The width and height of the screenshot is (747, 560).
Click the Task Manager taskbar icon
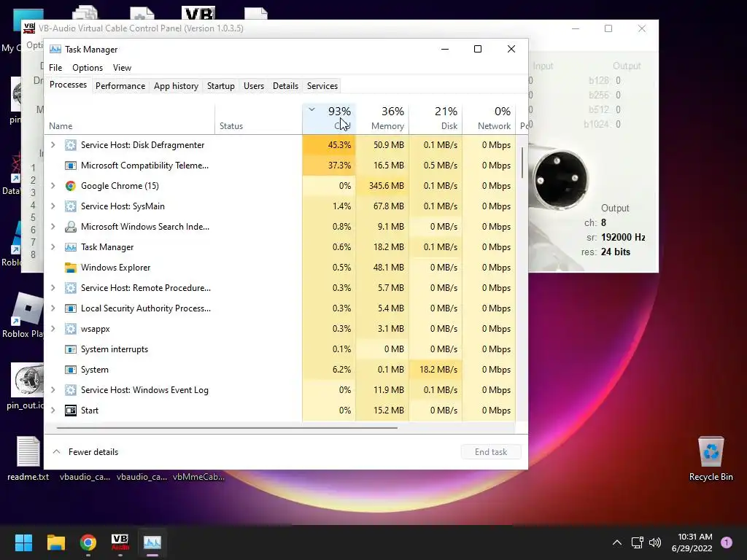pyautogui.click(x=152, y=542)
